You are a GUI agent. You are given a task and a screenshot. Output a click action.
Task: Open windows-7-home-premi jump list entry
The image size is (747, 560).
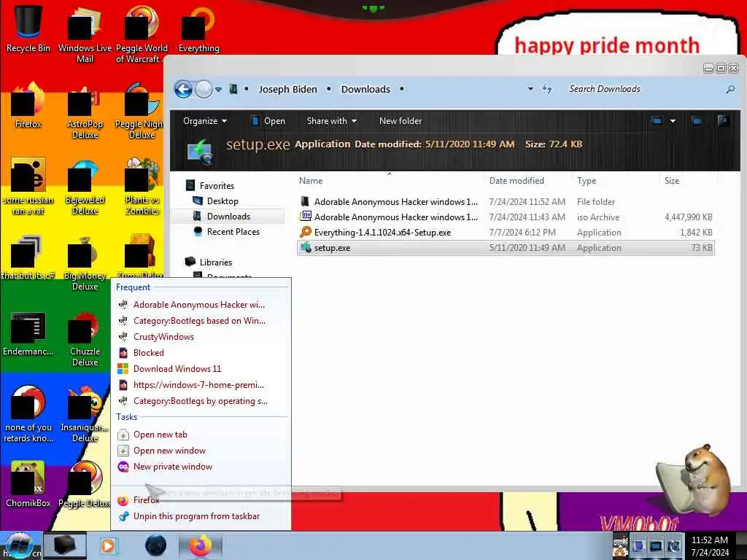pos(201,385)
